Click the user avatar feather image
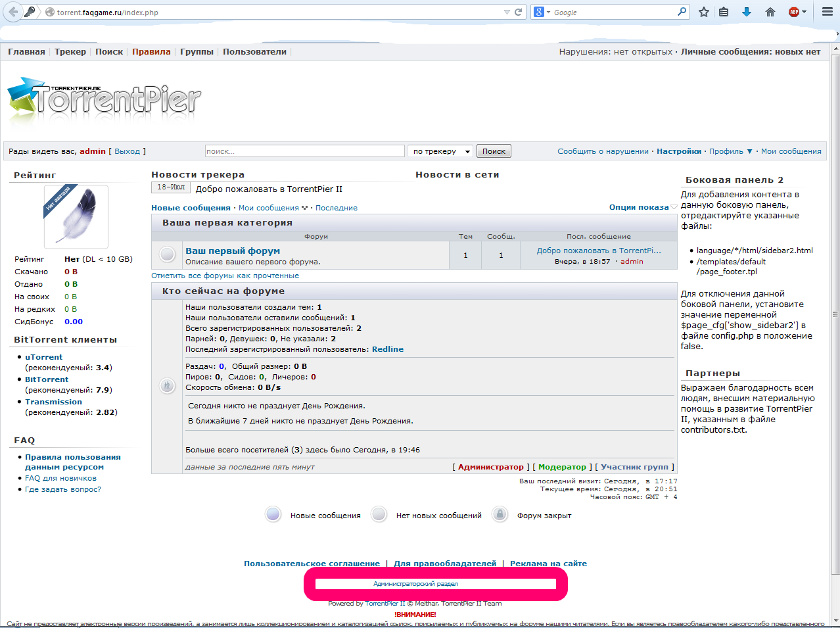Viewport: 840px width, 628px height. pos(76,216)
